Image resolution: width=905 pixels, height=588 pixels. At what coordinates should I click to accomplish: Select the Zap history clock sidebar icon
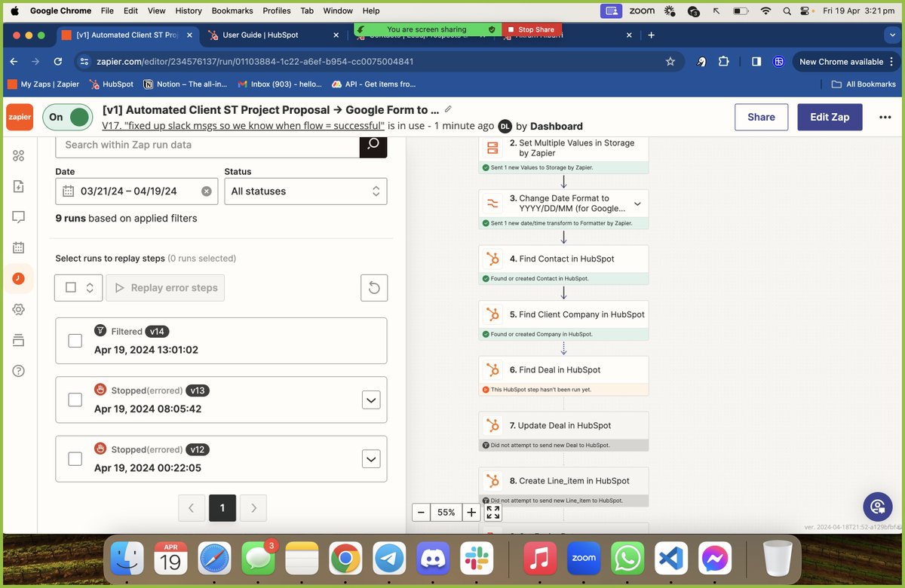(x=19, y=278)
